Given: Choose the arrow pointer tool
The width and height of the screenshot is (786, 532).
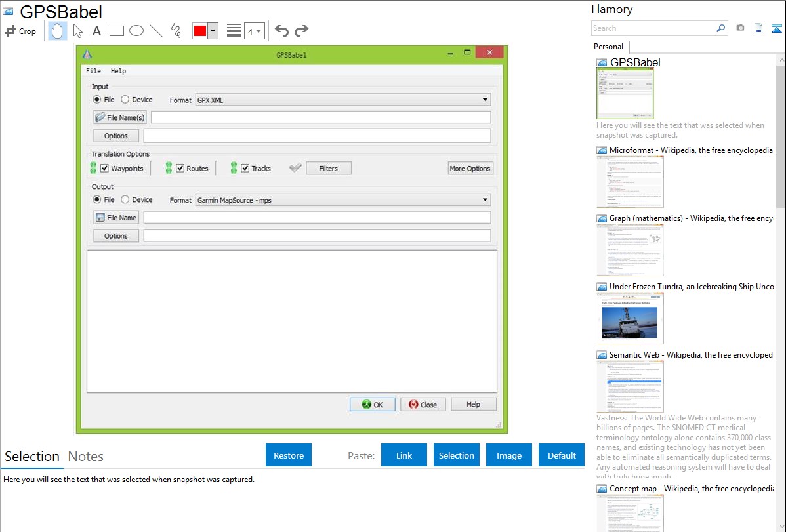Looking at the screenshot, I should (x=77, y=31).
